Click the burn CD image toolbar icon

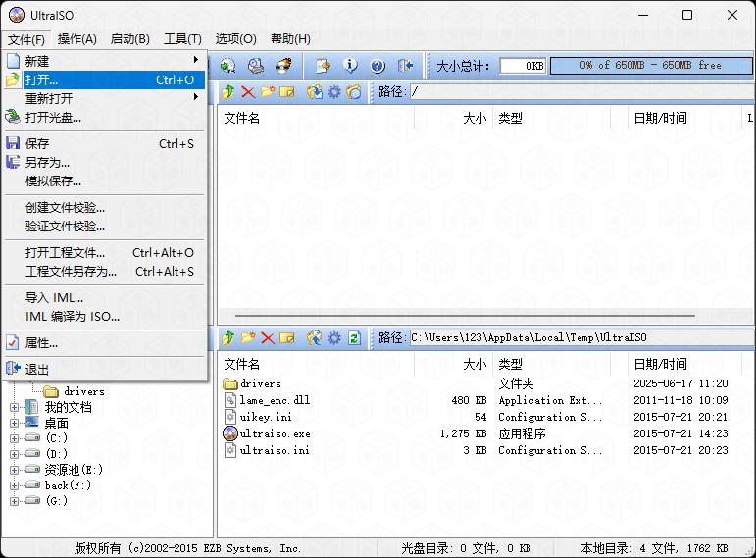pyautogui.click(x=283, y=66)
